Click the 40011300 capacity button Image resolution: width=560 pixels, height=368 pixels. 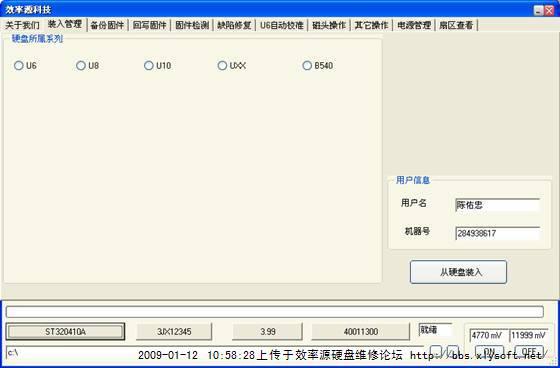point(361,332)
